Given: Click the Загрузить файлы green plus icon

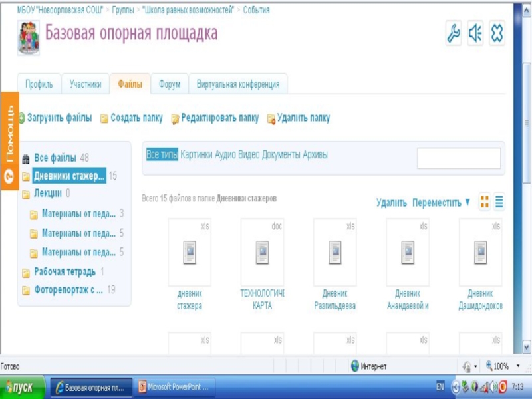Looking at the screenshot, I should click(22, 118).
